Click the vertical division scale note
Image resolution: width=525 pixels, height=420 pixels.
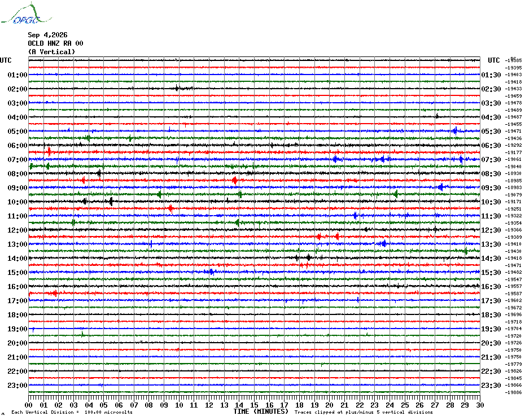coord(72,412)
